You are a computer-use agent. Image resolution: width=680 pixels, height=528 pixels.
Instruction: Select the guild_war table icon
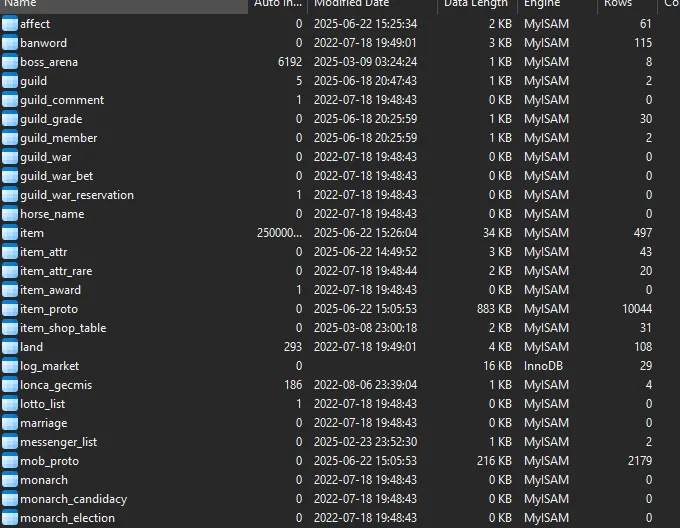10,157
